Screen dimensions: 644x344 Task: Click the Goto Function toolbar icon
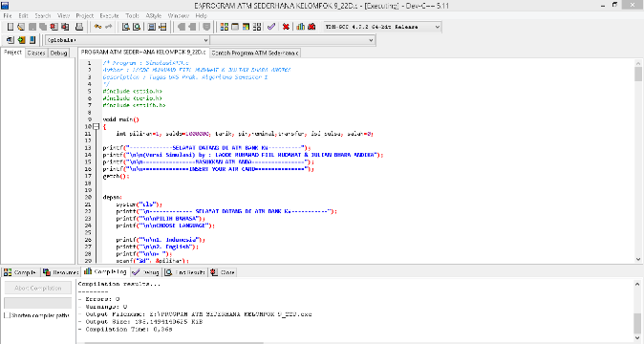click(152, 27)
